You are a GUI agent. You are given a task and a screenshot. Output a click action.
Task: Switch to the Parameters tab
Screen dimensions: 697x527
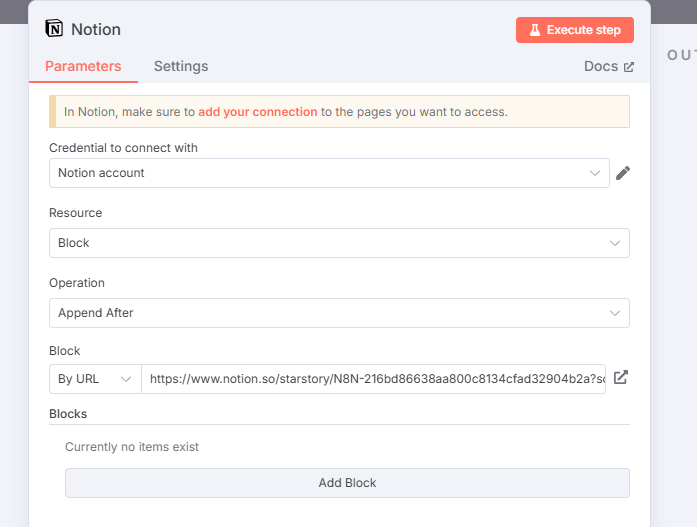pyautogui.click(x=83, y=66)
